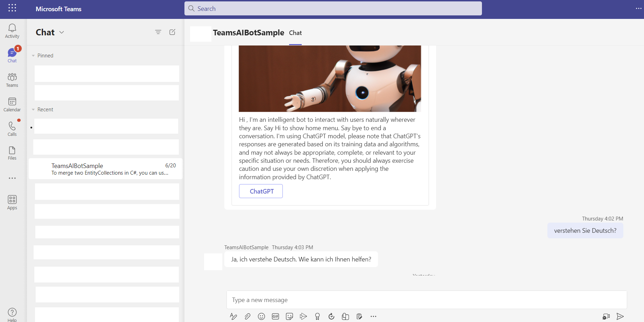The width and height of the screenshot is (644, 322).
Task: Click the 'verstehen Sie Deutsch?' message
Action: pos(585,231)
